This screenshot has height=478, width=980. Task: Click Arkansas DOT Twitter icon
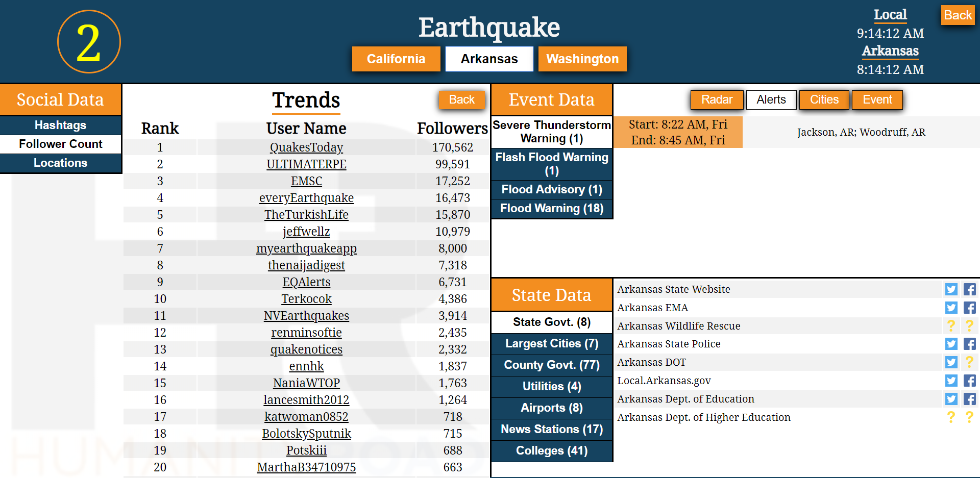pyautogui.click(x=951, y=362)
